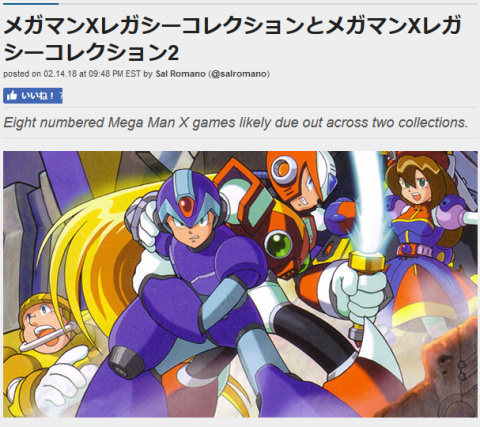This screenshot has width=480, height=427.
Task: Click the red gem on X's helmet
Action: click(187, 206)
